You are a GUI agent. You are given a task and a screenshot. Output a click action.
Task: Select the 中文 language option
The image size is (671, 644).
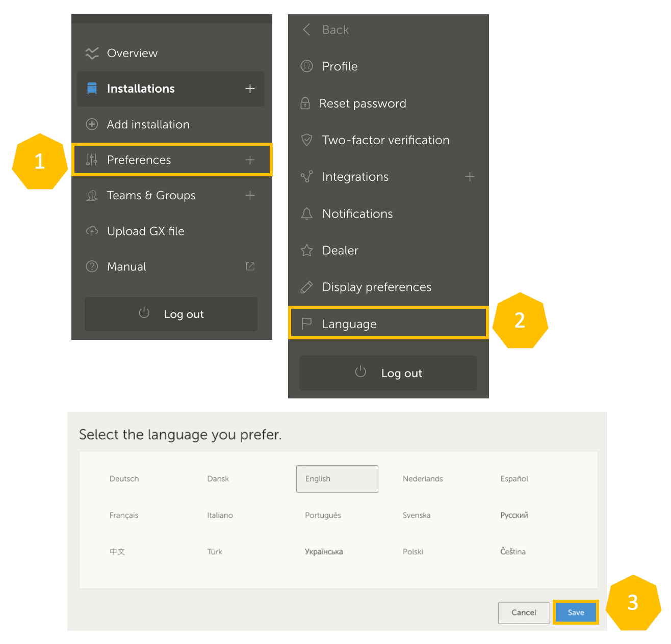[x=117, y=551]
